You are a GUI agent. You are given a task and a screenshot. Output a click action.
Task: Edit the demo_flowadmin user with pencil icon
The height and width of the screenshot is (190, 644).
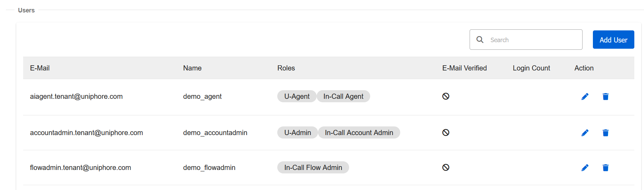point(585,168)
